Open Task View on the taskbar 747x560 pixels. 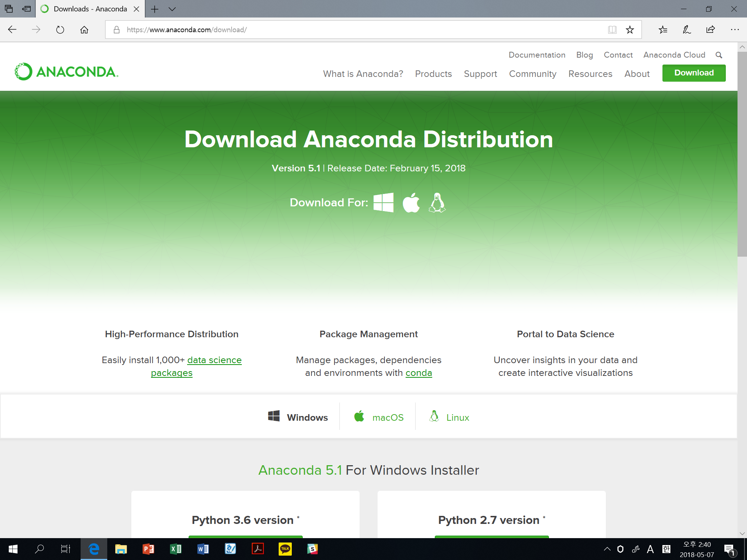pos(66,549)
